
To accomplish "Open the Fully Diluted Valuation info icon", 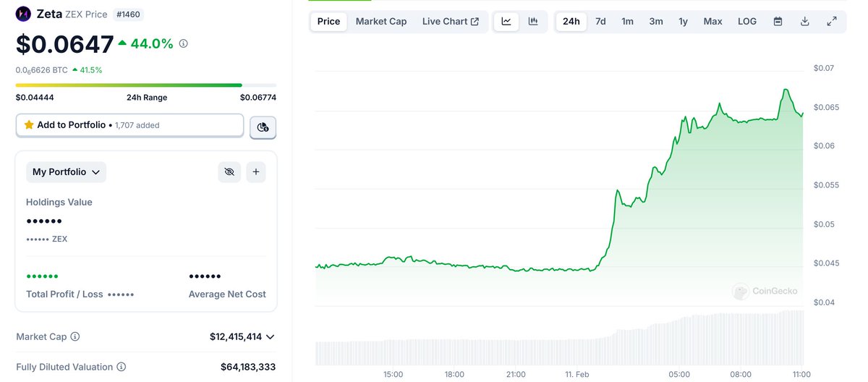I will [x=122, y=367].
